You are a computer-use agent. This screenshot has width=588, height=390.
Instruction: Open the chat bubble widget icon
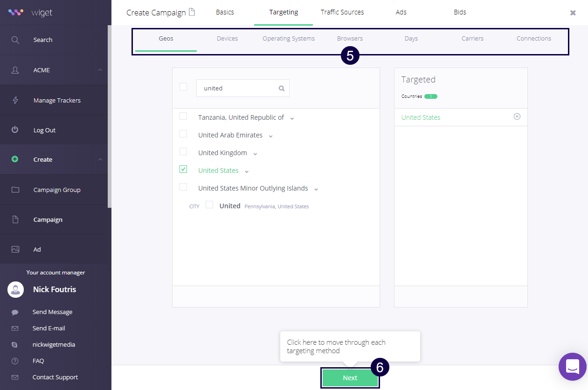pyautogui.click(x=572, y=367)
